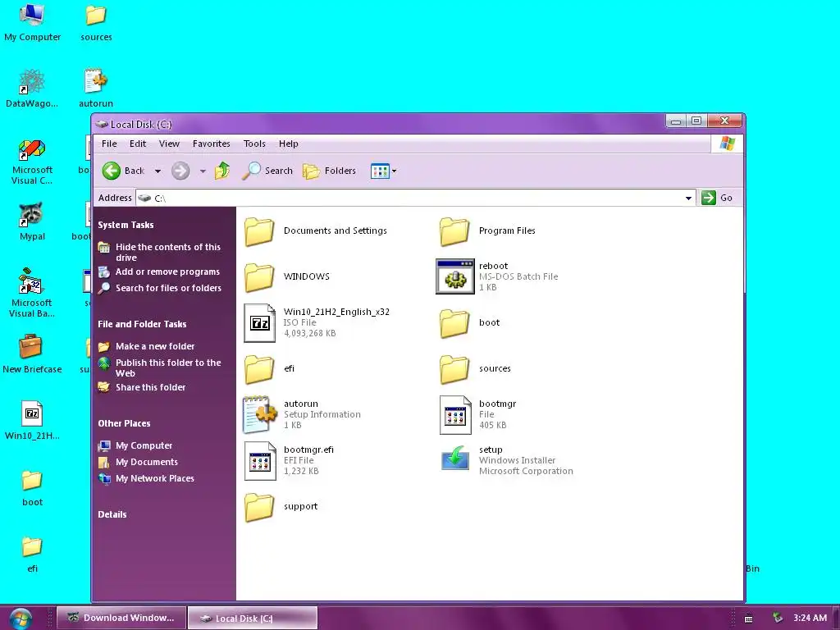This screenshot has width=840, height=630.
Task: Select the reboot batch file icon
Action: click(454, 276)
